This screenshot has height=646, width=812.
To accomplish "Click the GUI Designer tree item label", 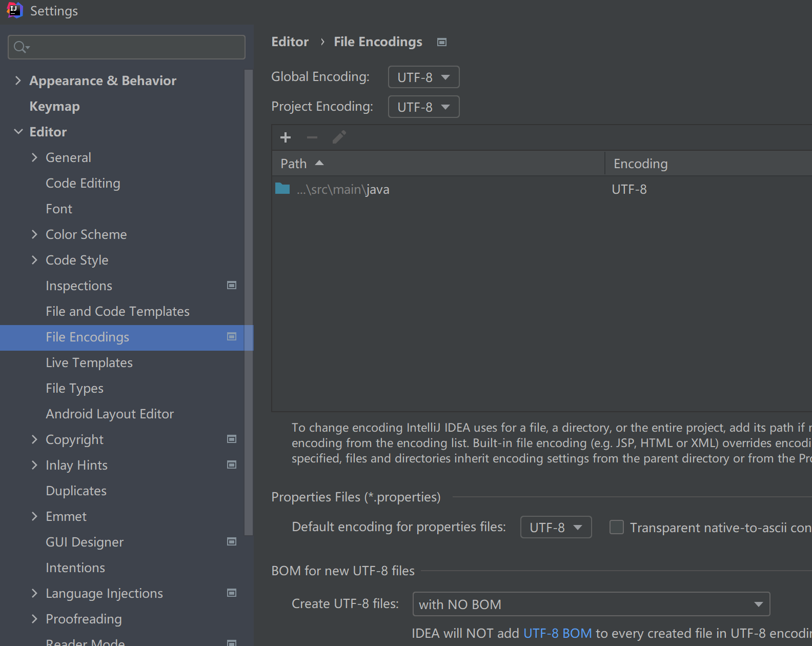I will click(x=85, y=542).
